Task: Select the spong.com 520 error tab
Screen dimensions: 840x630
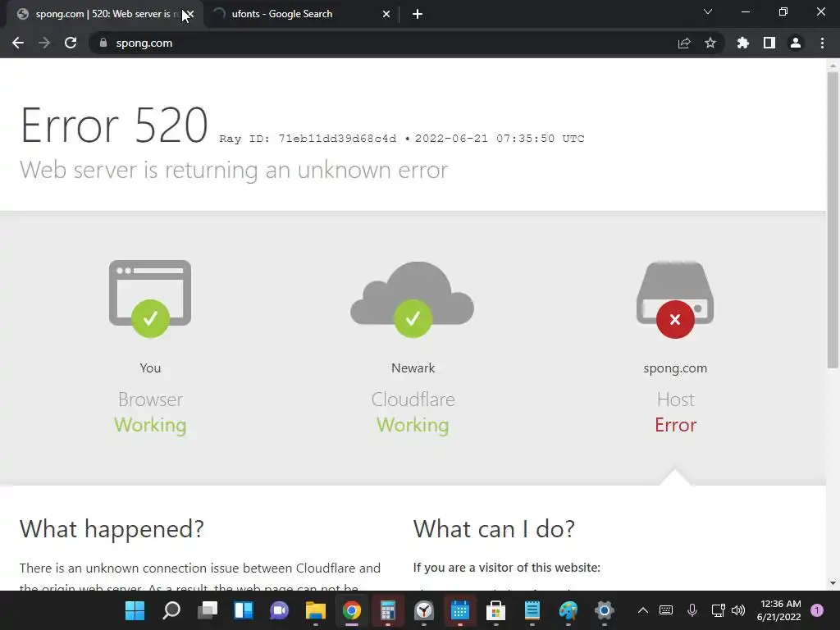Action: pyautogui.click(x=102, y=14)
